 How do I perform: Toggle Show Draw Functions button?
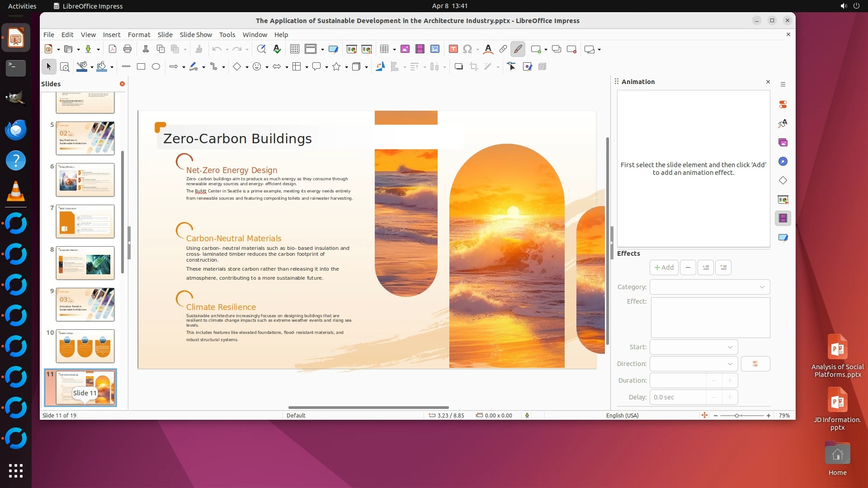pyautogui.click(x=518, y=49)
